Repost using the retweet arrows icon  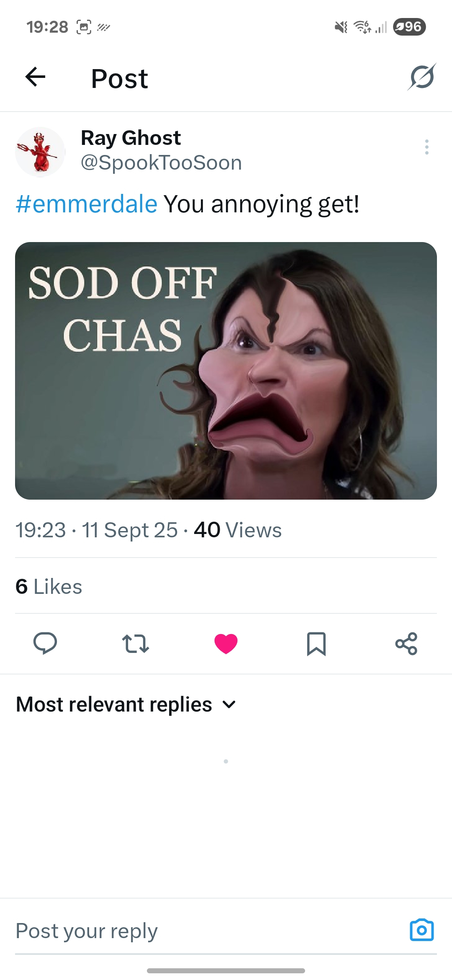135,644
